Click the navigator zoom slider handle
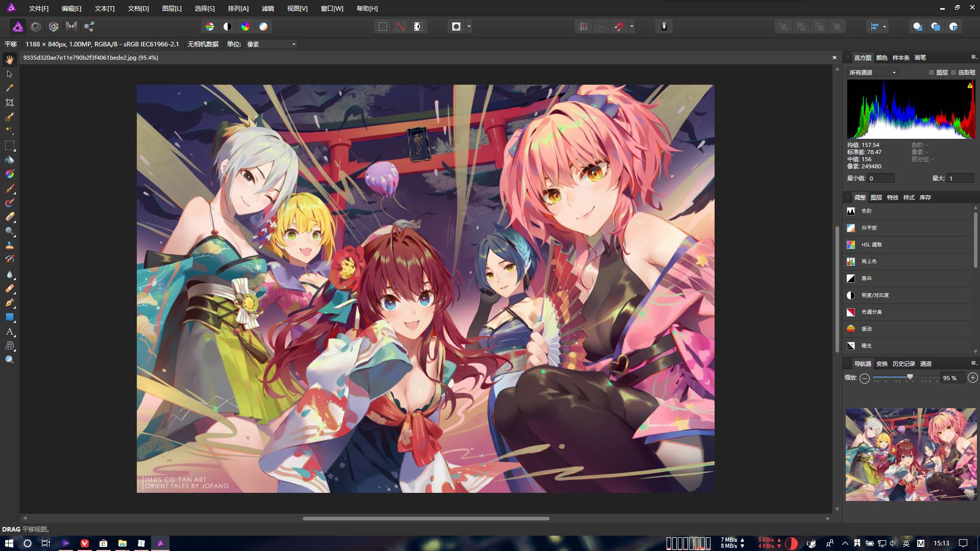This screenshot has width=980, height=551. pos(910,377)
